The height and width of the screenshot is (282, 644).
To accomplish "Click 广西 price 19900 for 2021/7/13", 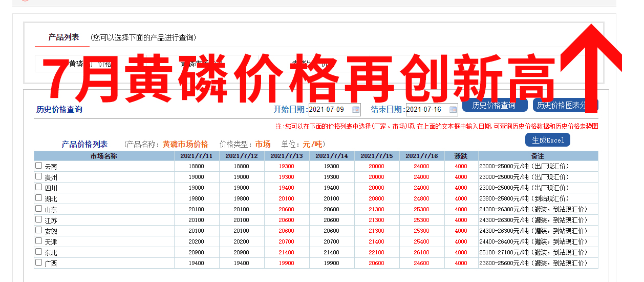I will (x=287, y=263).
